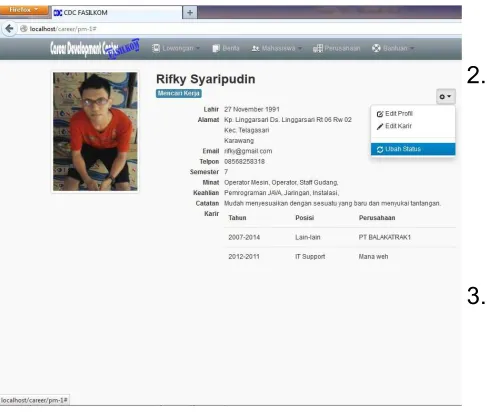Screen dimensions: 498x412
Task: Open the Perusahaan navigation link
Action: coord(336,48)
